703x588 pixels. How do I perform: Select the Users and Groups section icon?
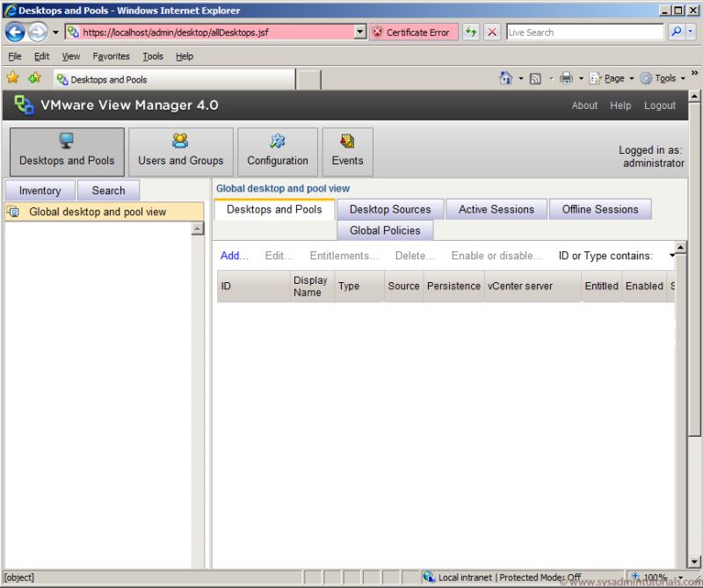click(x=178, y=140)
